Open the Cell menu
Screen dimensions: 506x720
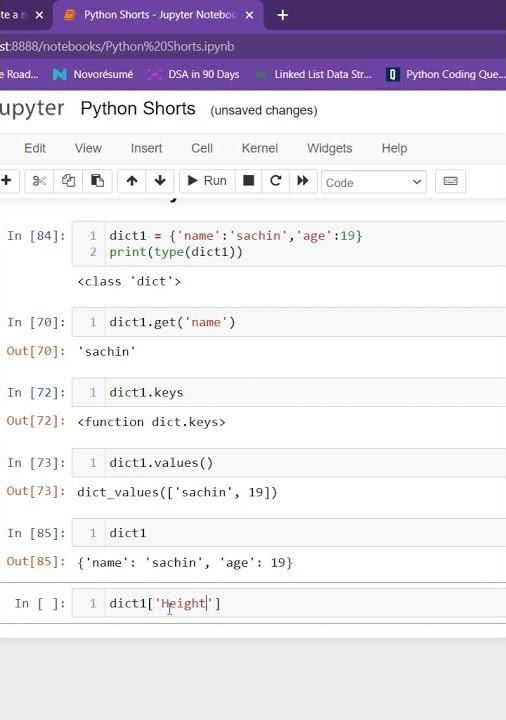[202, 148]
